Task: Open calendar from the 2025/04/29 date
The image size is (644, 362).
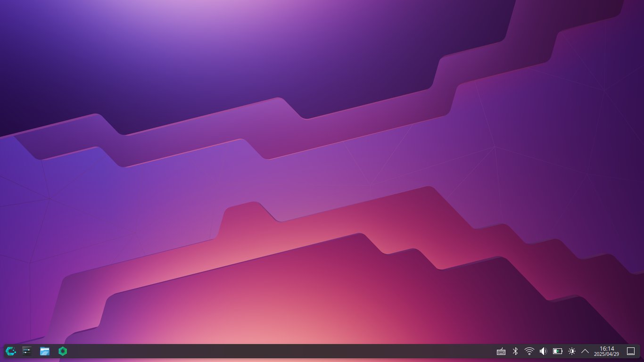Action: 607,354
